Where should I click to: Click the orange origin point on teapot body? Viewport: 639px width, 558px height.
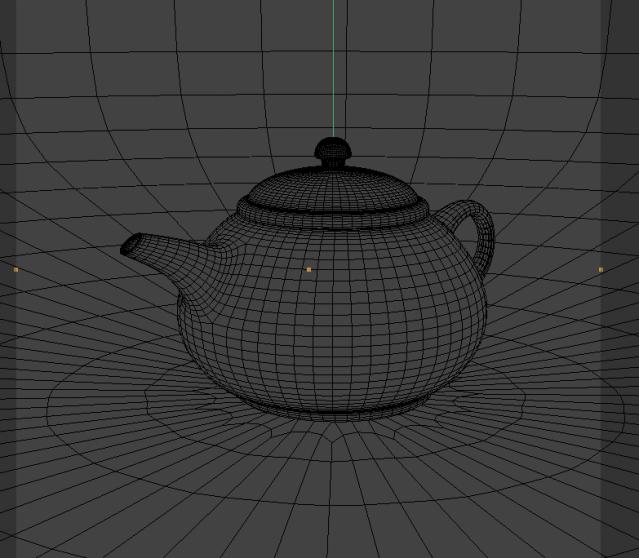tap(309, 269)
